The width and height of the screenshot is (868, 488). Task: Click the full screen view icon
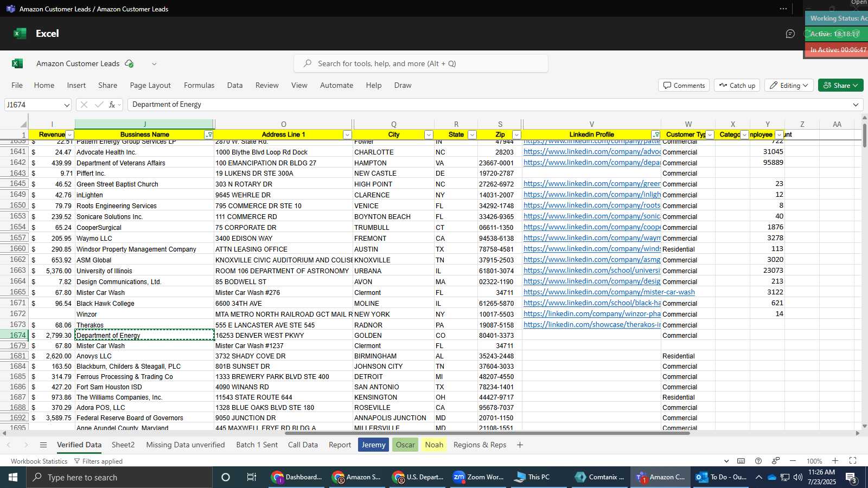[853, 461]
